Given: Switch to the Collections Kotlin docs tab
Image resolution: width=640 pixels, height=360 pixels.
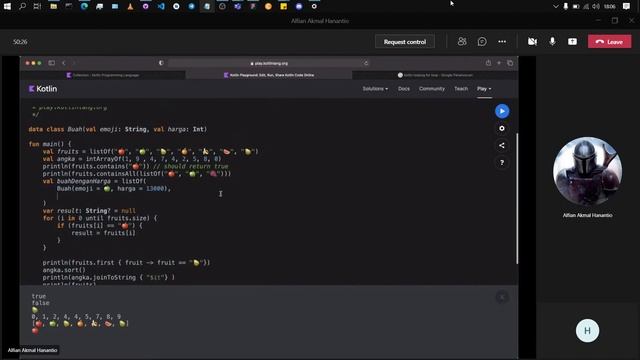Looking at the screenshot, I should (103, 75).
